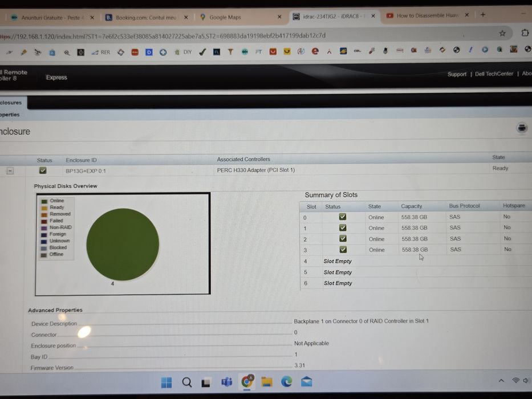Image resolution: width=532 pixels, height=399 pixels.
Task: Click the Online legend color swatch
Action: [44, 201]
